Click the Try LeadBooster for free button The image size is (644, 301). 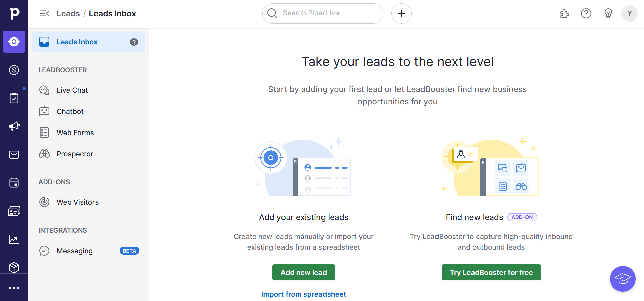coord(491,272)
